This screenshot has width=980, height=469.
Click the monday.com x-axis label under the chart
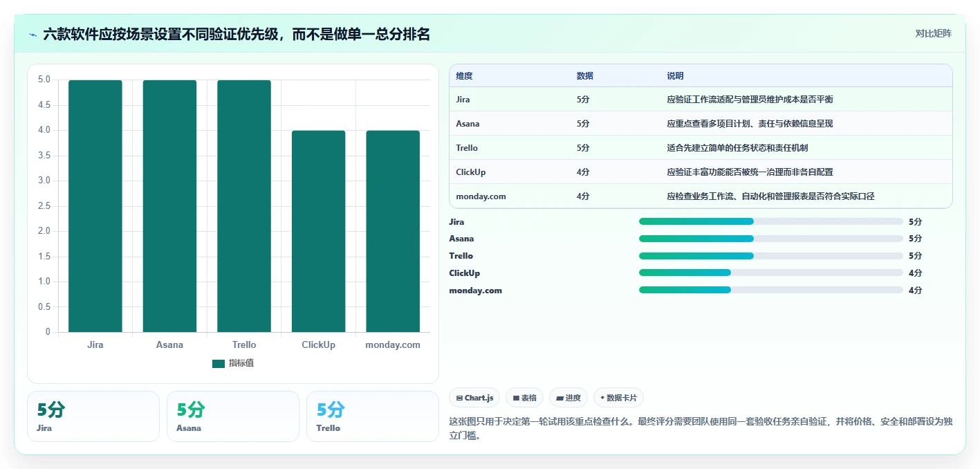pos(393,344)
